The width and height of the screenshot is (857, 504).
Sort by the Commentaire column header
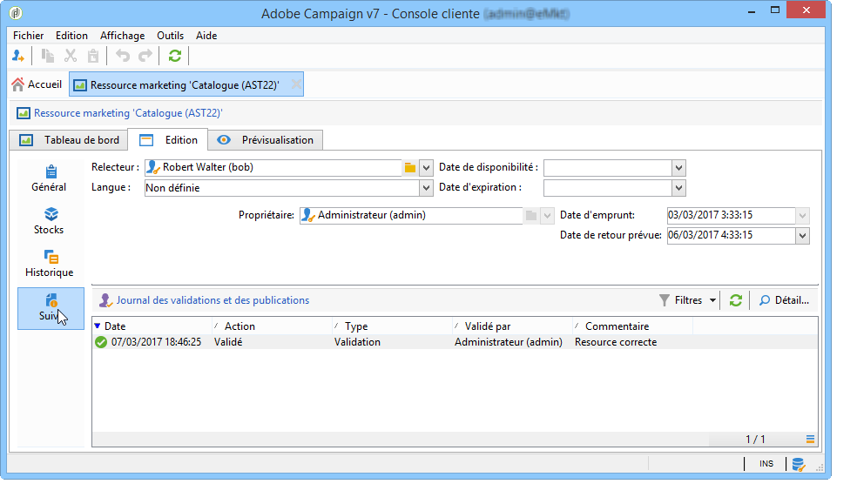[633, 326]
